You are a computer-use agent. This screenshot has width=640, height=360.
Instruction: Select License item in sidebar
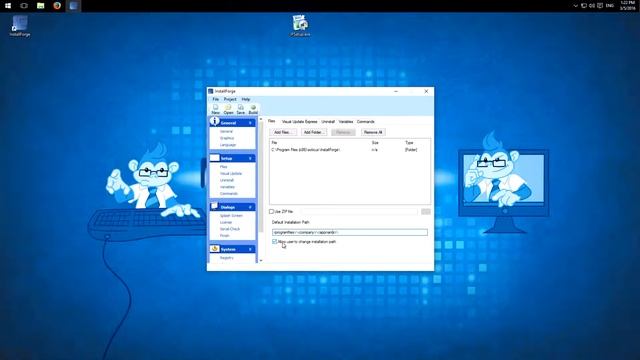[226, 222]
